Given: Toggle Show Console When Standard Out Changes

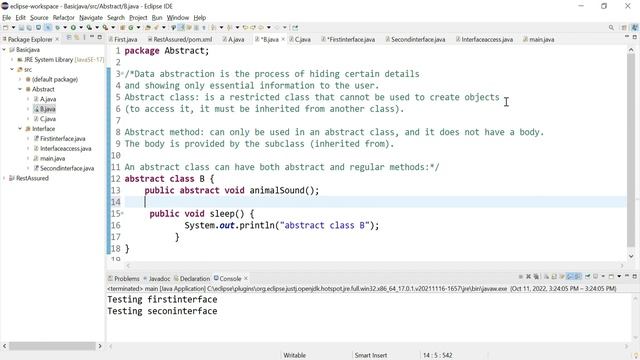Looking at the screenshot, I should click(570, 277).
